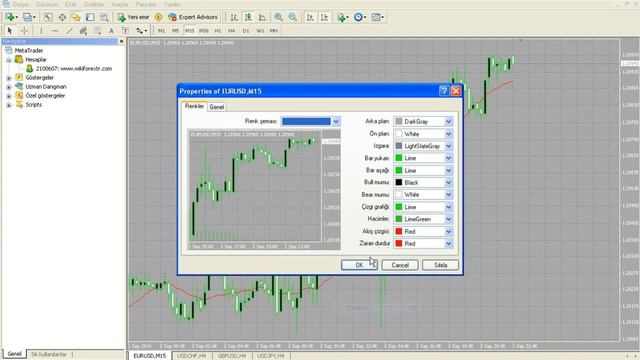Select the arrow cursor tool

click(x=10, y=31)
